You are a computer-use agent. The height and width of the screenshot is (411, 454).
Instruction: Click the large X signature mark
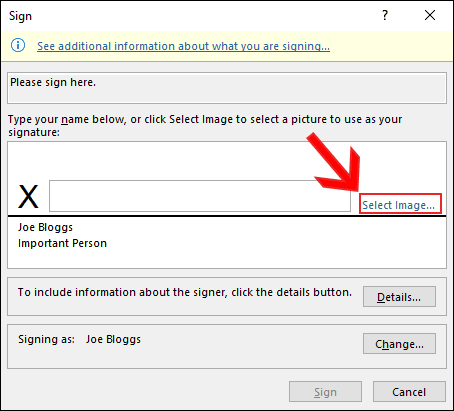pyautogui.click(x=28, y=197)
